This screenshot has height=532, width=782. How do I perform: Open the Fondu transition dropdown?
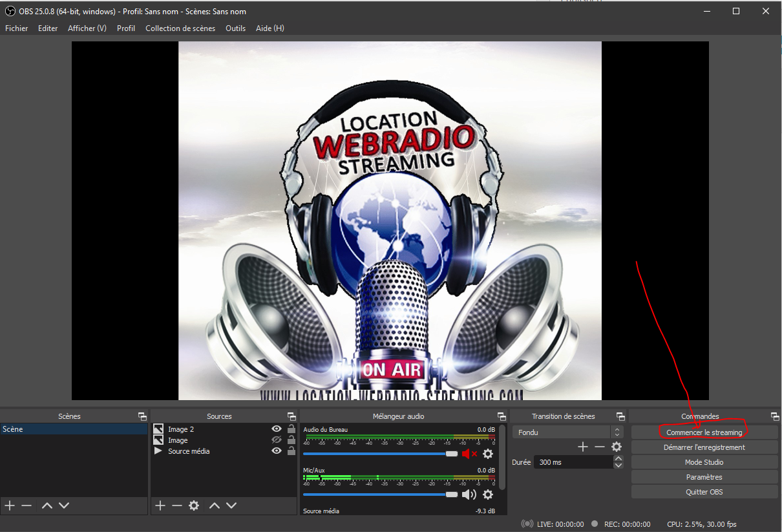567,432
